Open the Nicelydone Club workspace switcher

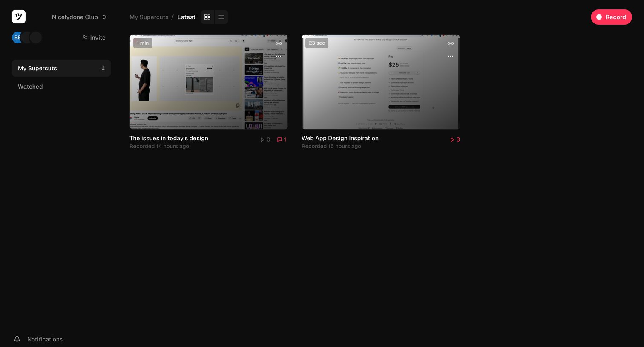[x=79, y=17]
